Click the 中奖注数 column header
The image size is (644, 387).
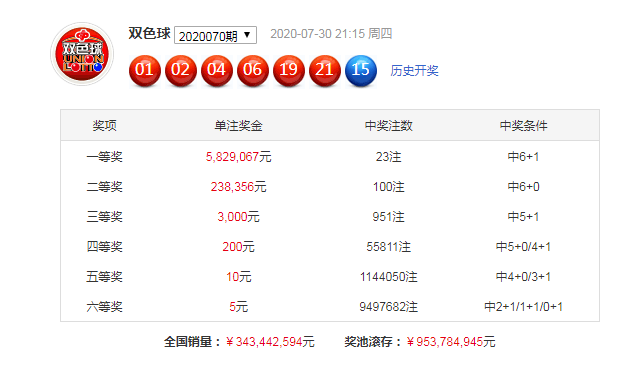point(389,125)
